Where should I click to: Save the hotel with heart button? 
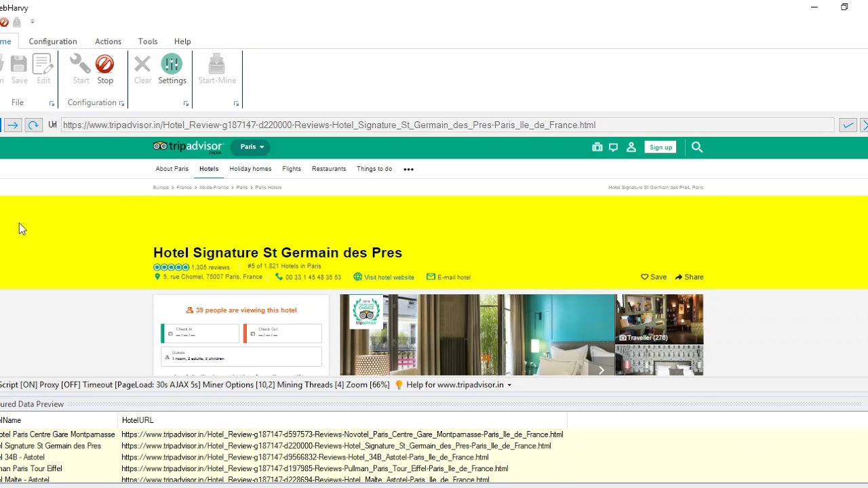[654, 277]
